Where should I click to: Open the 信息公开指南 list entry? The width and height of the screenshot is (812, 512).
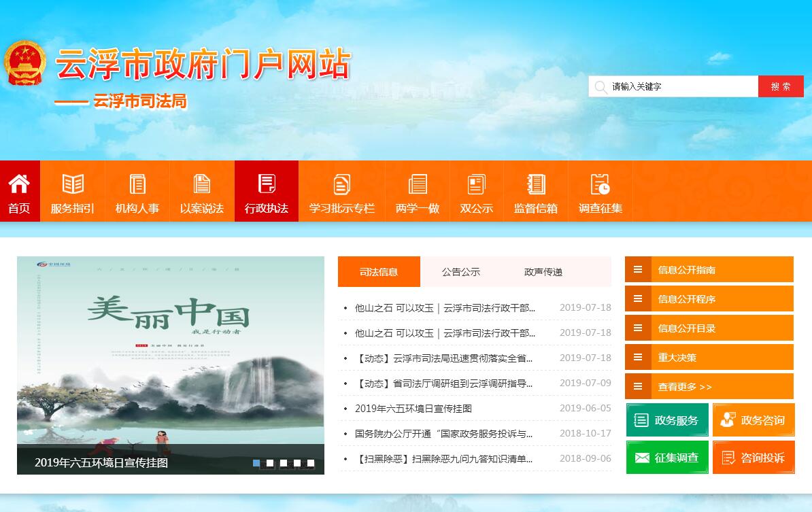click(x=709, y=269)
